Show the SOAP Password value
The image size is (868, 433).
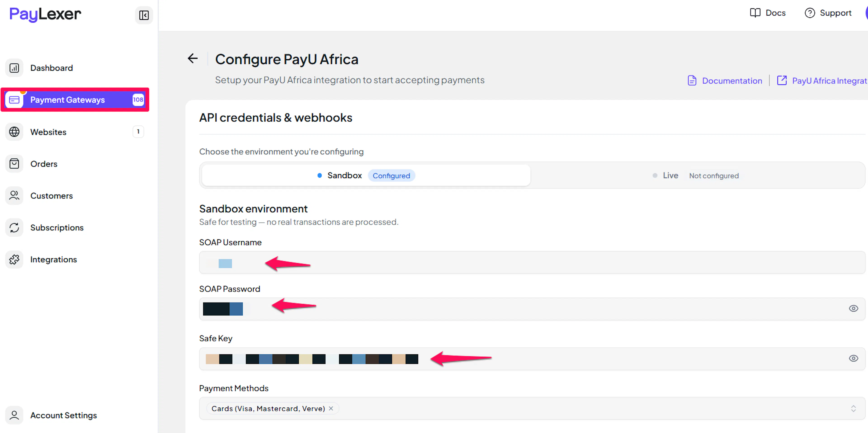click(853, 309)
